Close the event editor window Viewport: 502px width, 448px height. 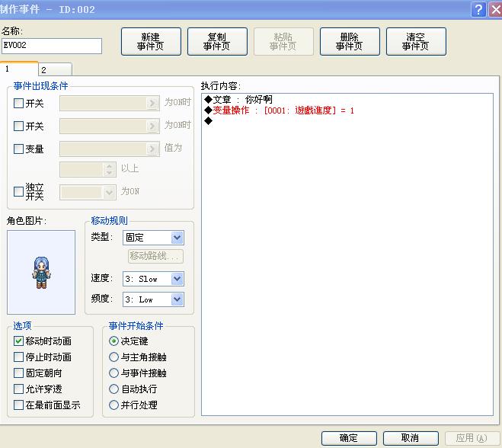[x=495, y=10]
